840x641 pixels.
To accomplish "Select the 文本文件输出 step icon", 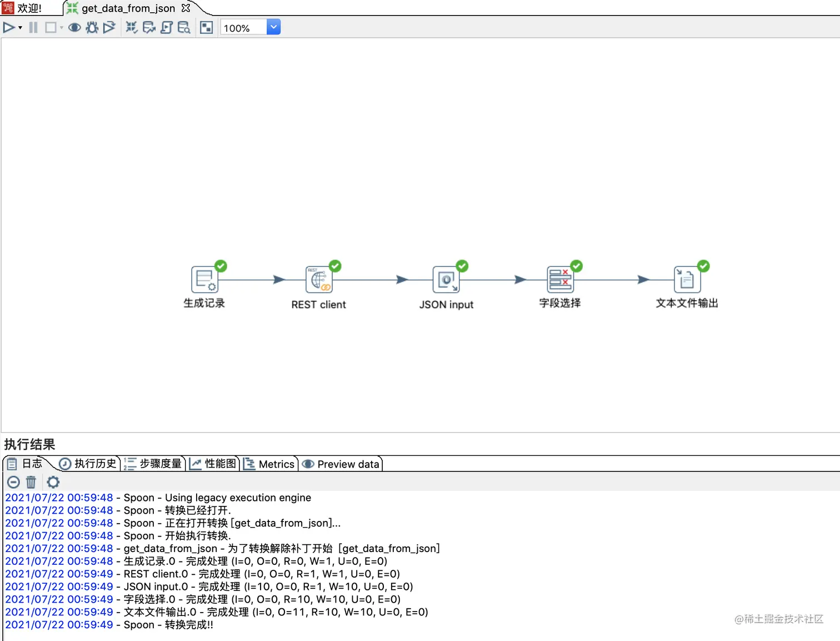I will (687, 280).
